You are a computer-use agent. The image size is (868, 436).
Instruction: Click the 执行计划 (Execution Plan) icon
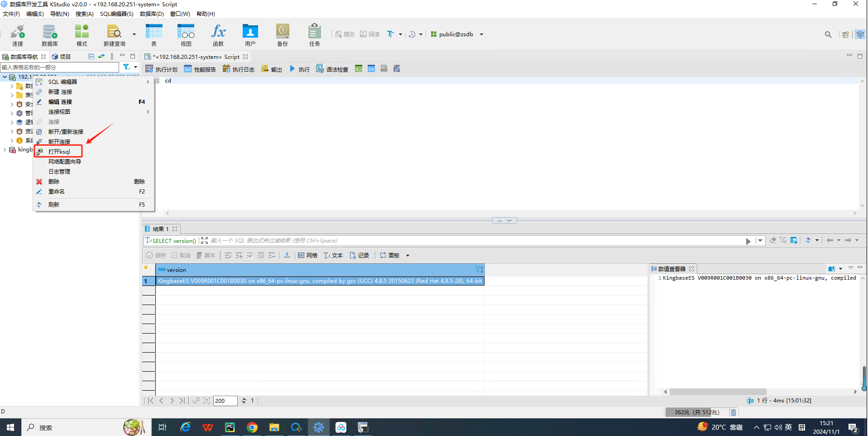pyautogui.click(x=161, y=69)
